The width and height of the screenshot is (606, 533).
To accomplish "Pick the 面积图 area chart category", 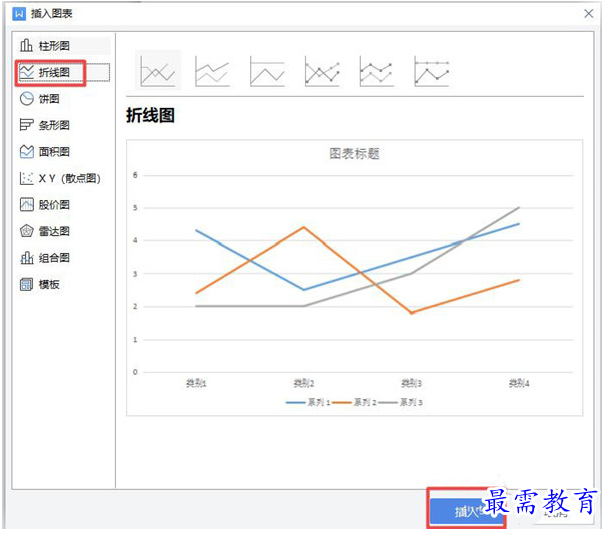I will 63,152.
